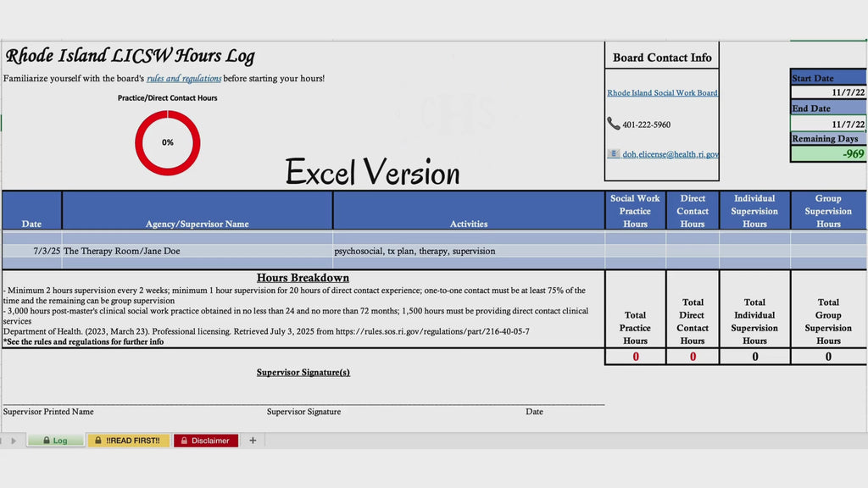
Task: Open the rules and regulations link
Action: coord(184,79)
